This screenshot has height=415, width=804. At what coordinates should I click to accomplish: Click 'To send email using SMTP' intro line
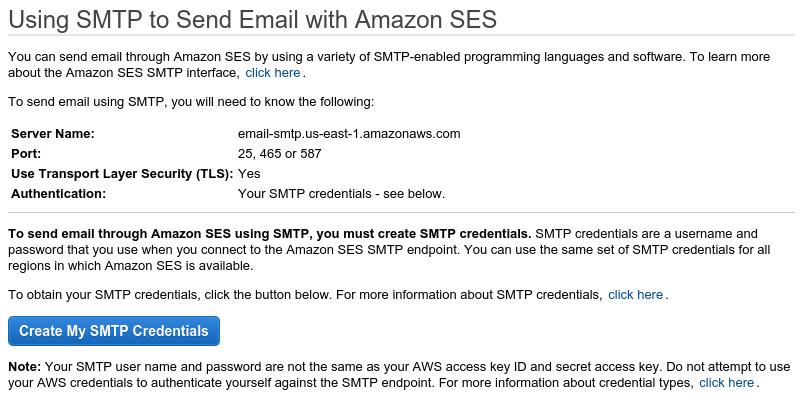[191, 102]
